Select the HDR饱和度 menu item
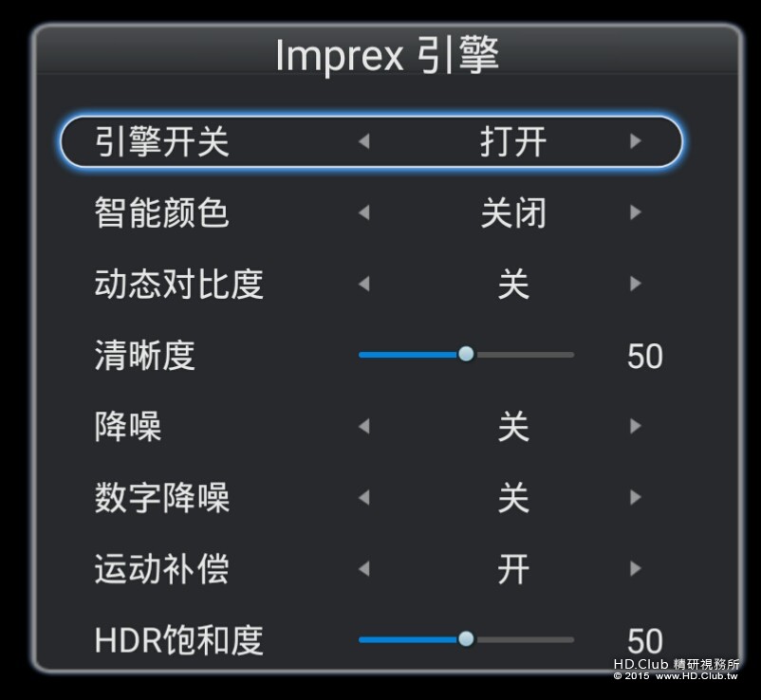761x700 pixels. click(178, 640)
